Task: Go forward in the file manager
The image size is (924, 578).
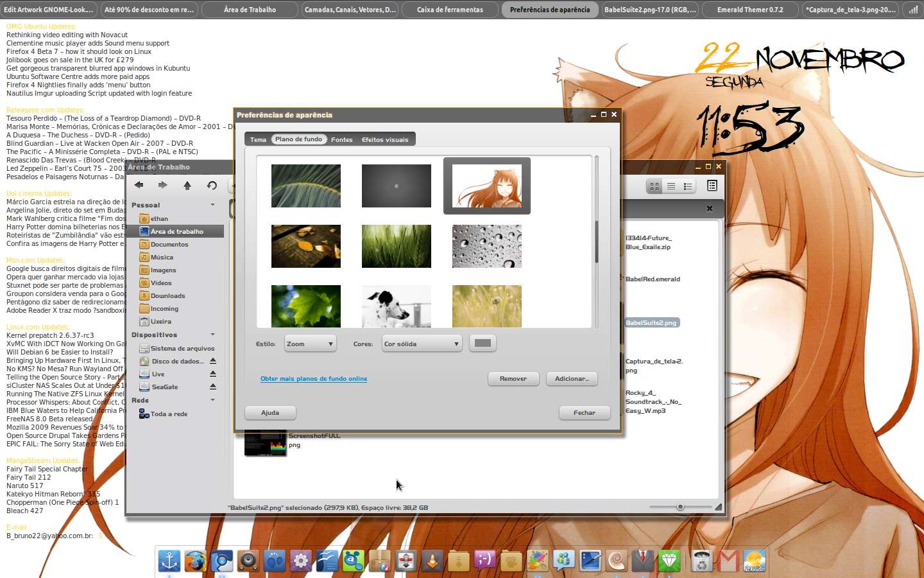Action: (x=163, y=185)
